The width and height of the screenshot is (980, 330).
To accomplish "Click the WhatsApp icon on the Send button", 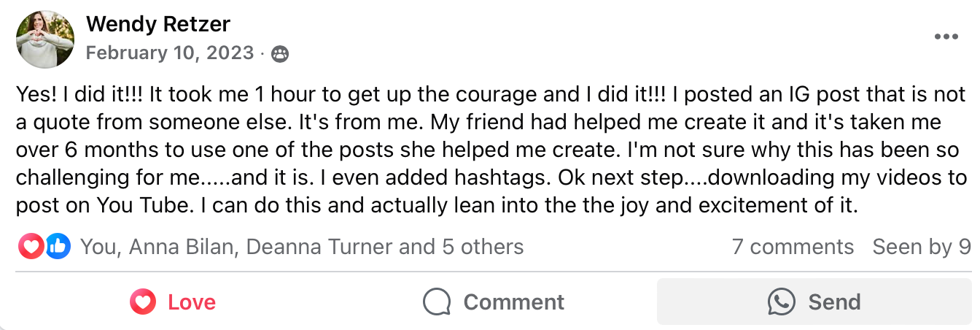I will [781, 302].
